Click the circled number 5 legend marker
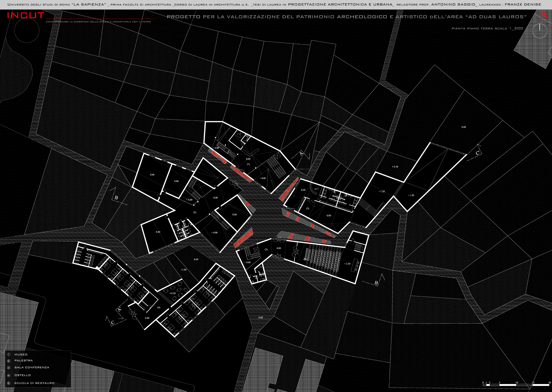The image size is (552, 392). [9, 383]
